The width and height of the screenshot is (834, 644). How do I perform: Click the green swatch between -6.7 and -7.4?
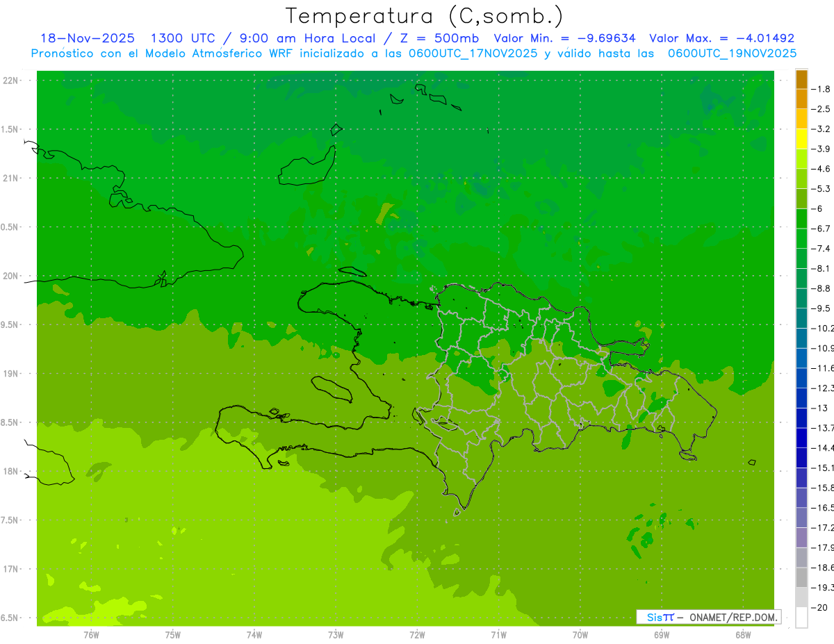pos(801,238)
